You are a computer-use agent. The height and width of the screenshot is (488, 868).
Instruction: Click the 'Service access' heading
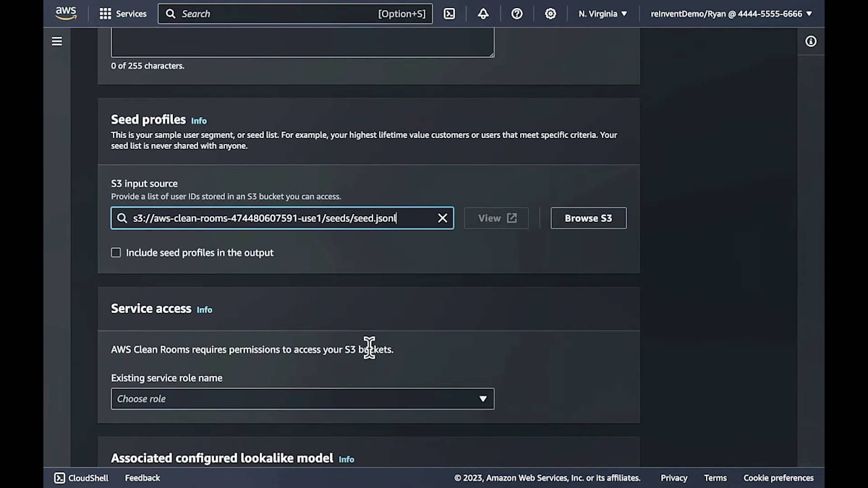tap(151, 308)
